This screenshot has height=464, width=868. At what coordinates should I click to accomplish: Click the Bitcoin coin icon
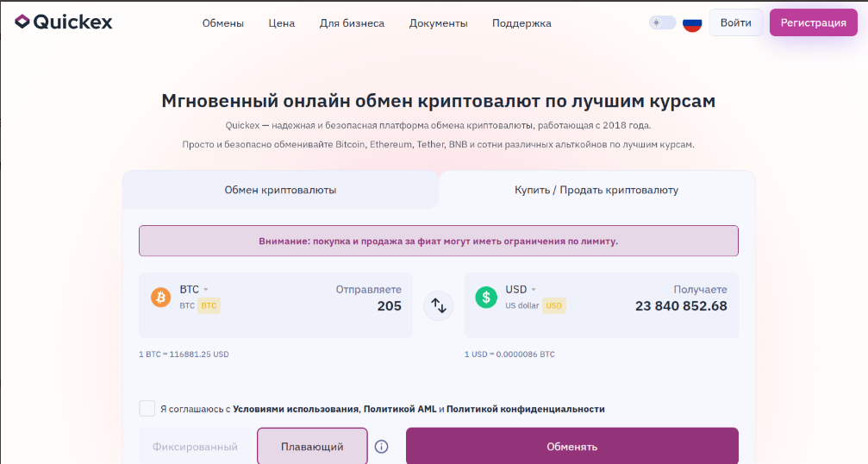point(161,298)
